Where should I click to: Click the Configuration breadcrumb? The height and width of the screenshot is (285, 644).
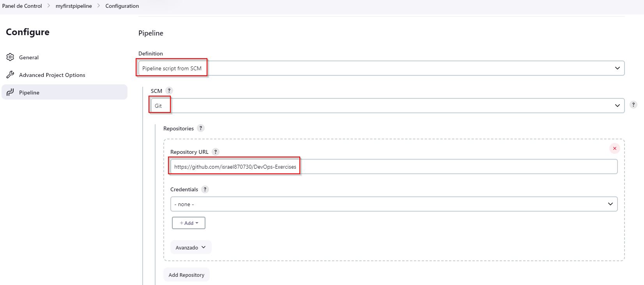122,6
